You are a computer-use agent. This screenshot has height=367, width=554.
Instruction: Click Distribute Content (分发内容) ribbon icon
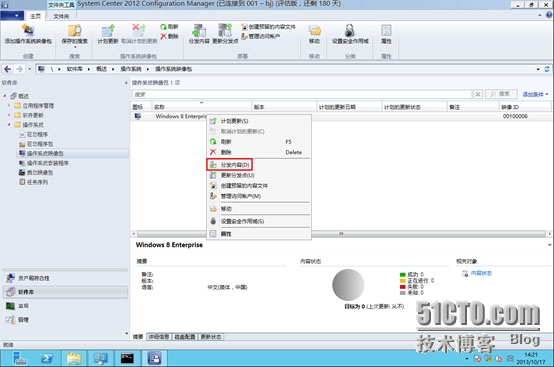[x=199, y=31]
